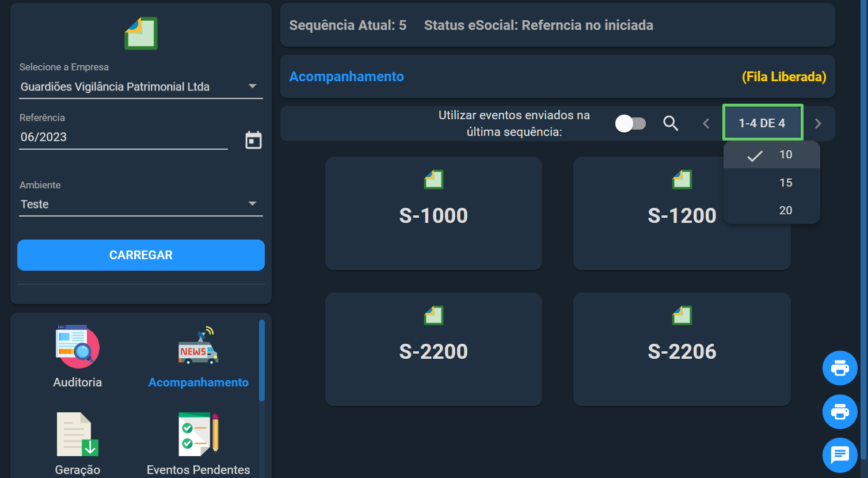Image resolution: width=868 pixels, height=478 pixels.
Task: Click the CARREGAR button
Action: (x=141, y=255)
